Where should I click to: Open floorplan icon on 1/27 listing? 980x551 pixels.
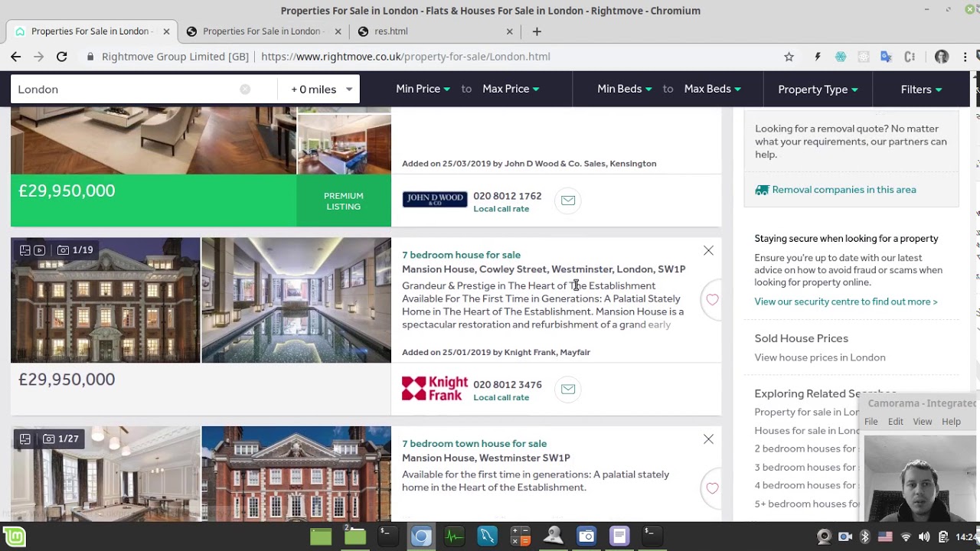click(25, 439)
